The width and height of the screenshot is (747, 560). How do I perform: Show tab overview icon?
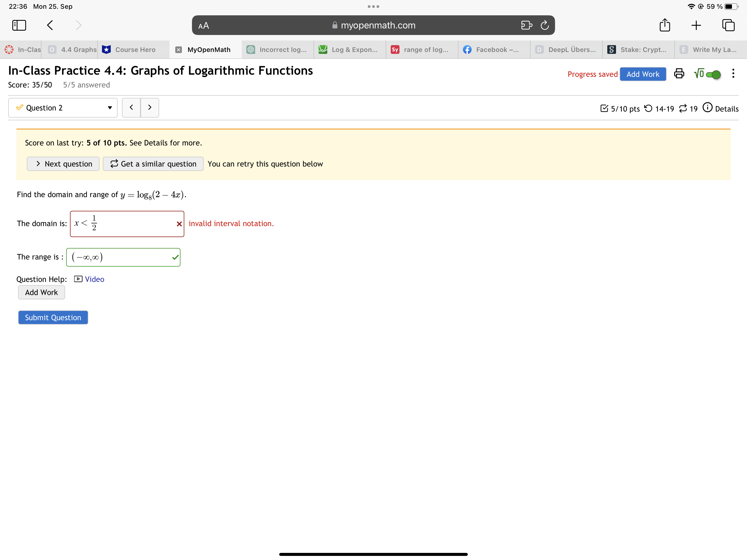click(x=728, y=25)
